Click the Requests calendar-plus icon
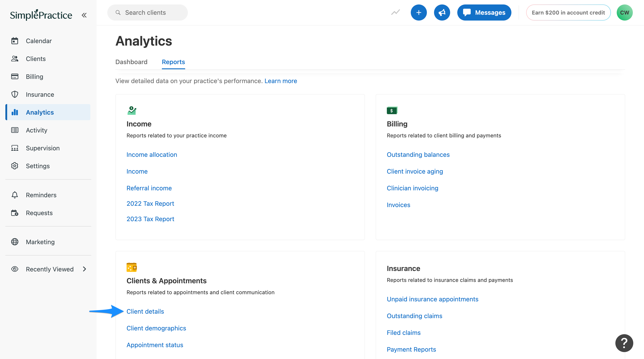This screenshot has width=644, height=359. point(15,213)
